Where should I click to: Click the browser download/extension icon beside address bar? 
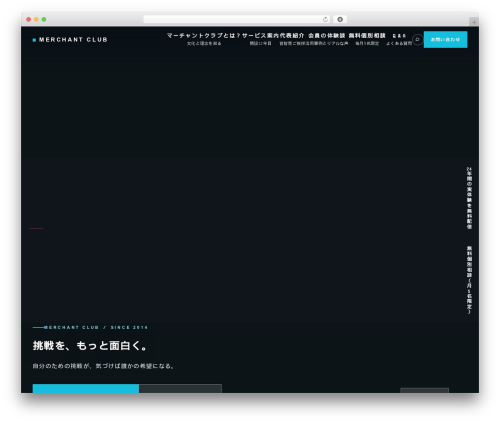click(340, 20)
